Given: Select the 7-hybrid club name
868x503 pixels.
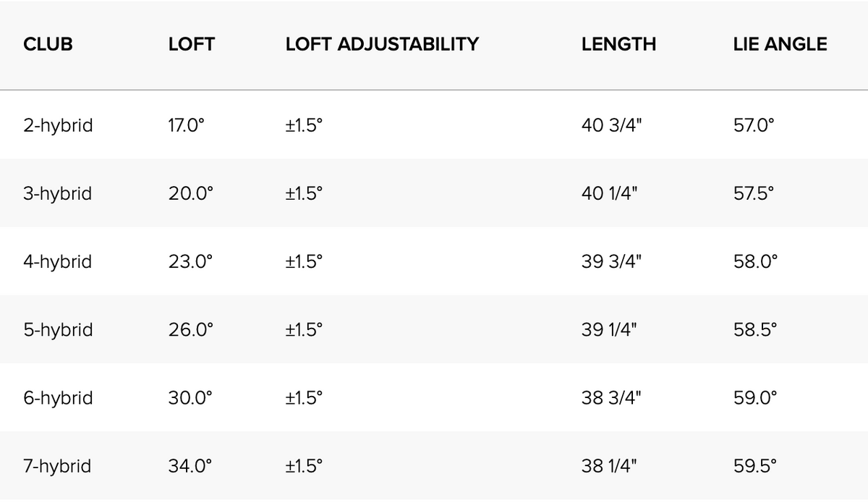Looking at the screenshot, I should coord(58,466).
